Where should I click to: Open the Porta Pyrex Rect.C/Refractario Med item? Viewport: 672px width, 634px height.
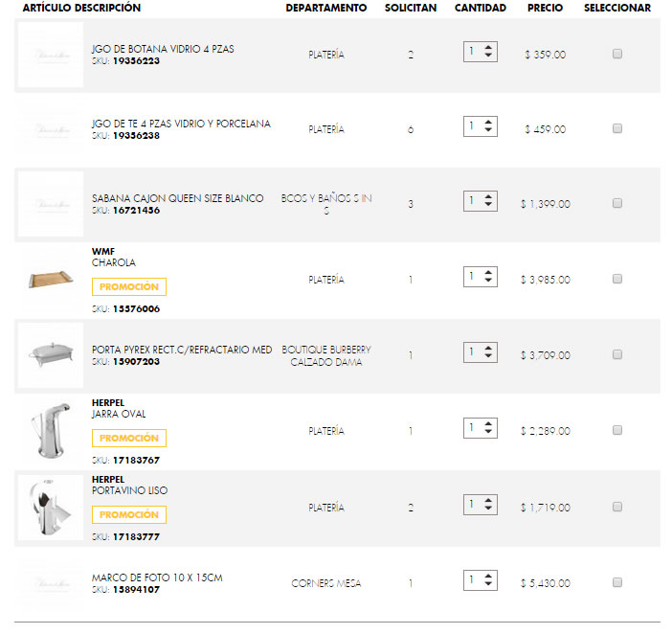(x=182, y=350)
